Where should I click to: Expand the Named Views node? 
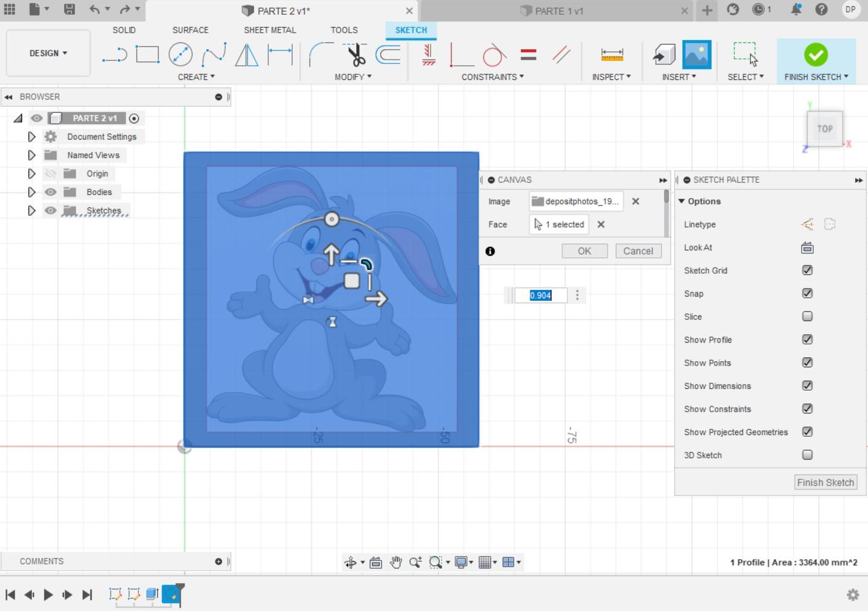pos(31,155)
